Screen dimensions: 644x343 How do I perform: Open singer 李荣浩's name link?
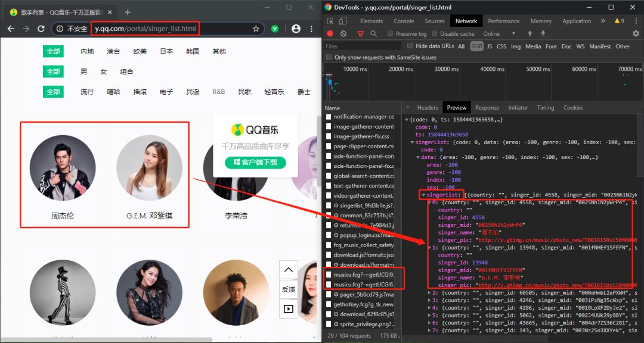(x=236, y=216)
